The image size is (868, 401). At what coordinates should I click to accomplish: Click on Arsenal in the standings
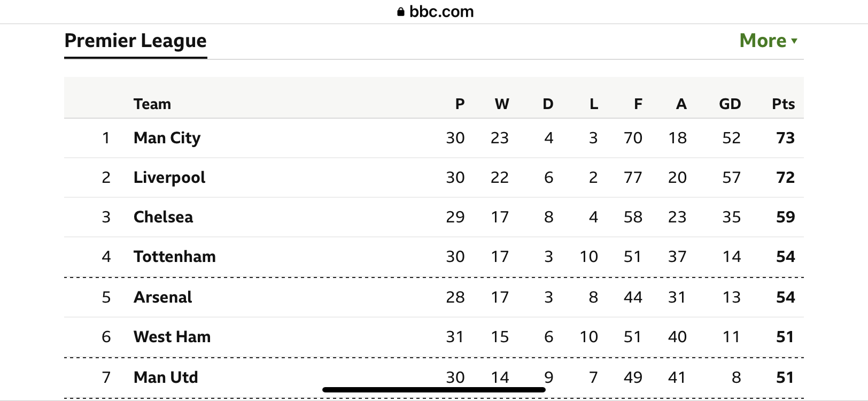pos(162,297)
